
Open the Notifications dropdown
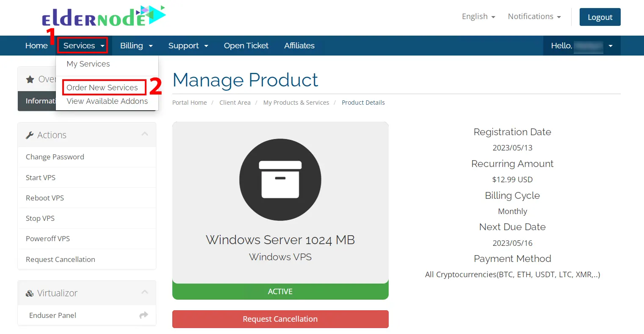[x=534, y=17]
